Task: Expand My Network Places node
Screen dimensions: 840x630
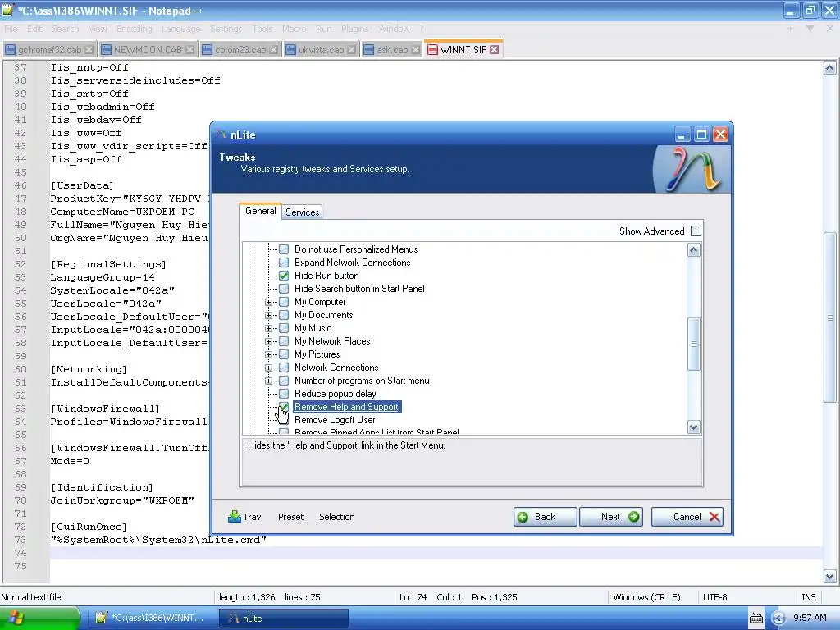Action: [x=269, y=341]
